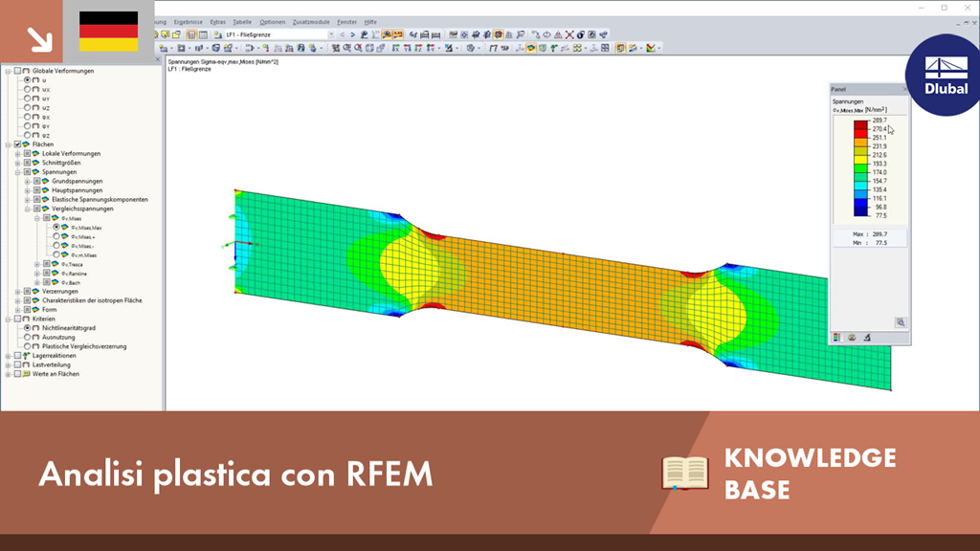Select the φY rotation radio button
The height and width of the screenshot is (551, 980).
coord(27,126)
